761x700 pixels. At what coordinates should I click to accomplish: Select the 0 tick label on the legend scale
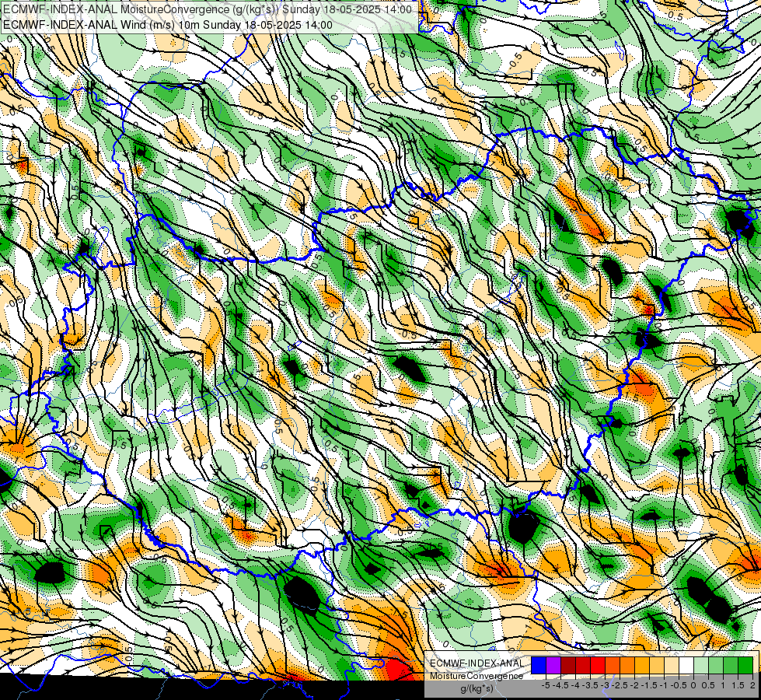click(693, 685)
